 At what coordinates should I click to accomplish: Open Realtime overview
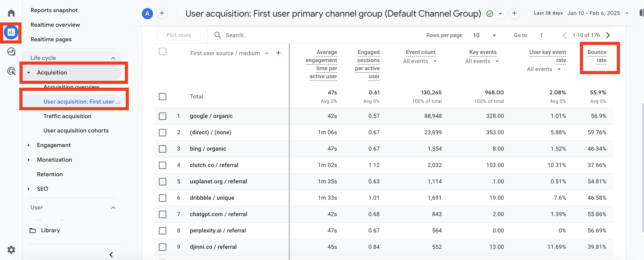pos(55,25)
